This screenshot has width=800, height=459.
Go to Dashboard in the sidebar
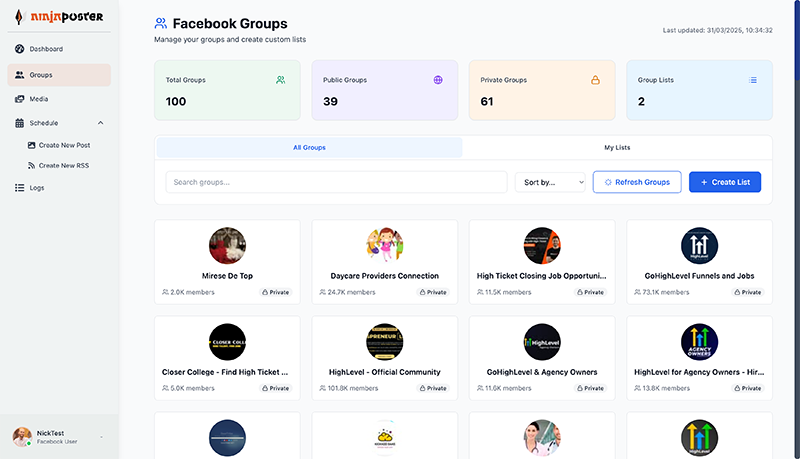(x=59, y=49)
